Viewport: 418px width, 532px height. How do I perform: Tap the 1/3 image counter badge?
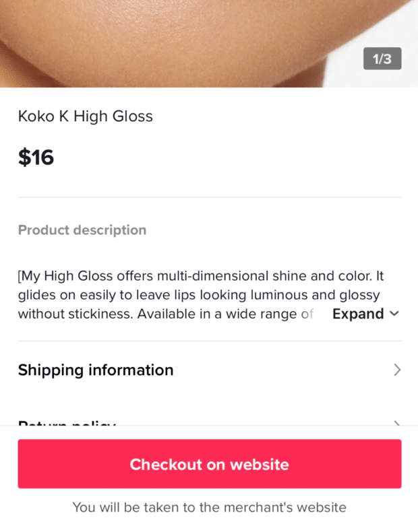(382, 59)
